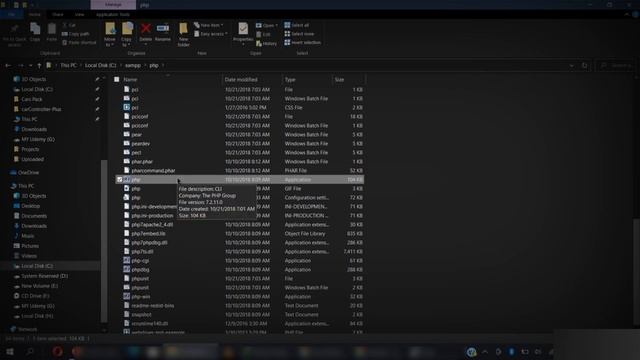
Task: Click Copy path in the ribbon
Action: [x=76, y=34]
